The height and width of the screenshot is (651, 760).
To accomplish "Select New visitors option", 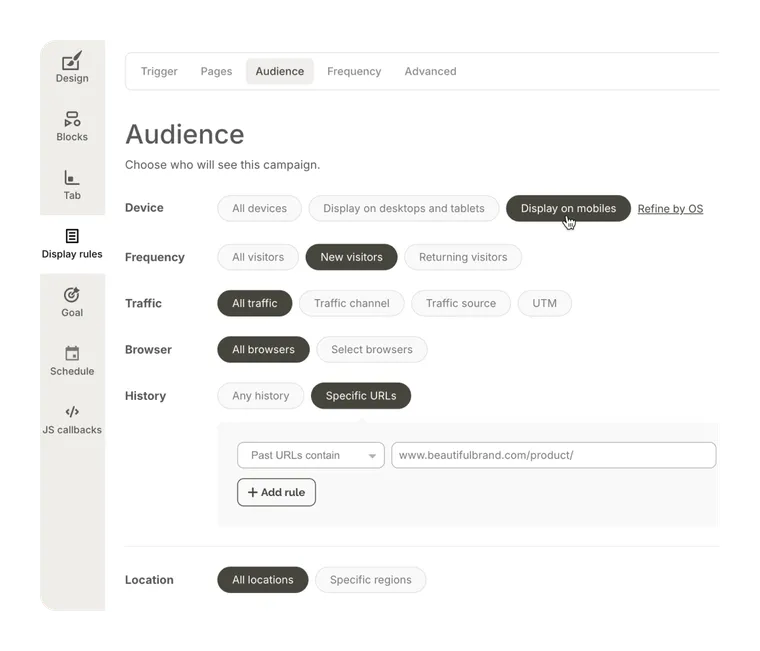I will coord(351,257).
